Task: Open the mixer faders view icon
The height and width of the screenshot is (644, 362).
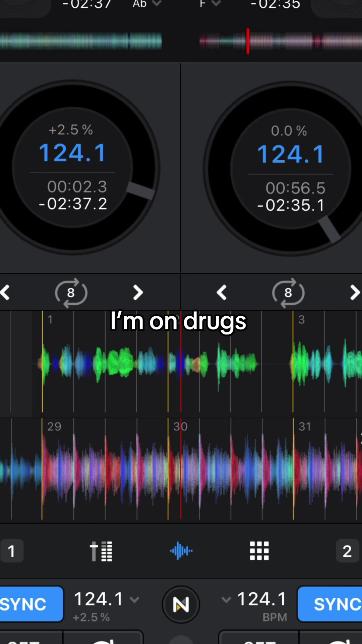Action: pyautogui.click(x=101, y=551)
